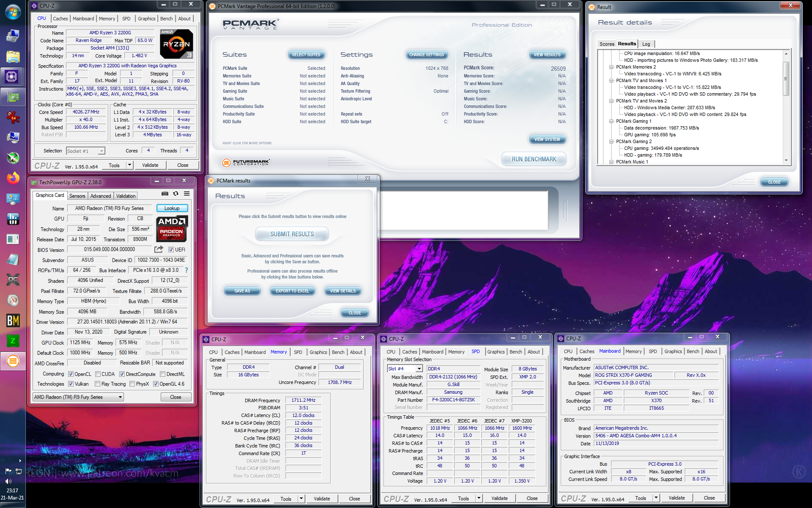Click scroll up arrow in Result details
This screenshot has height=508, width=812.
coord(786,53)
